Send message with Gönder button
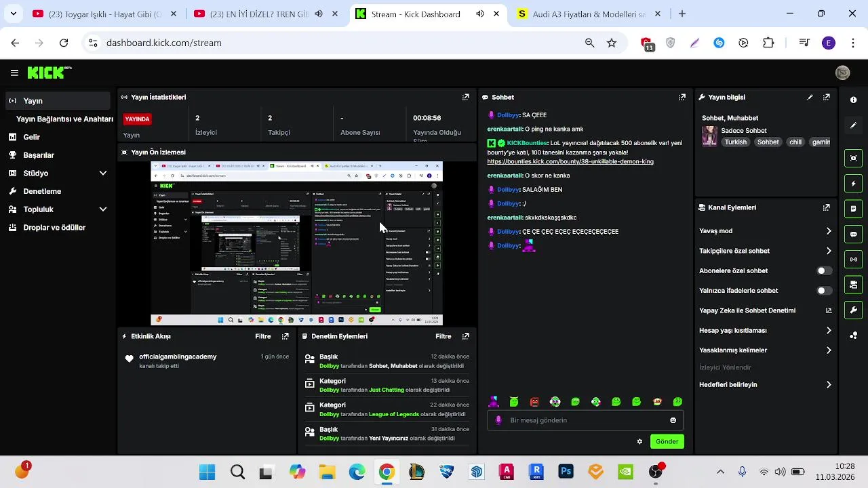Image resolution: width=868 pixels, height=488 pixels. click(x=667, y=441)
